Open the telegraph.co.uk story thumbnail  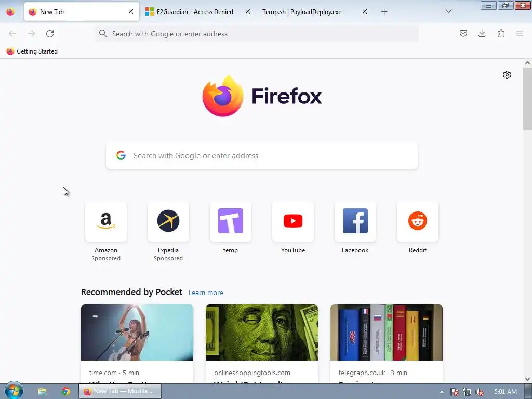click(387, 332)
